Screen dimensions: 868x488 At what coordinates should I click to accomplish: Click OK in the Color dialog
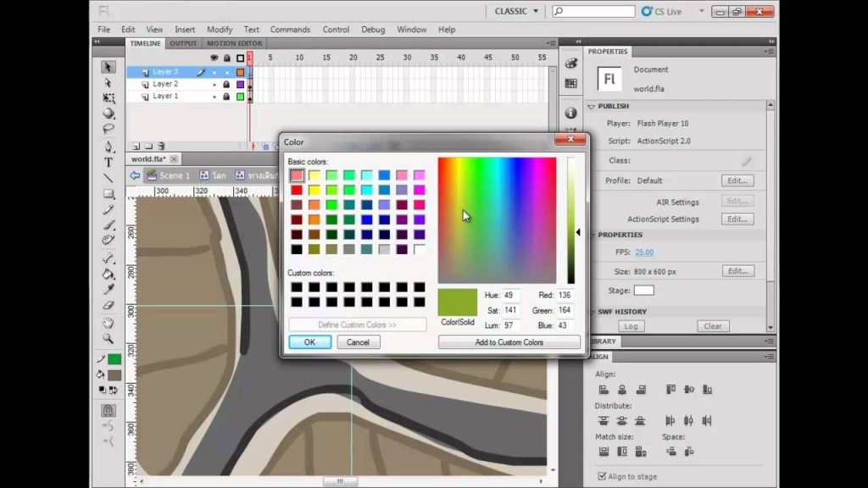310,342
